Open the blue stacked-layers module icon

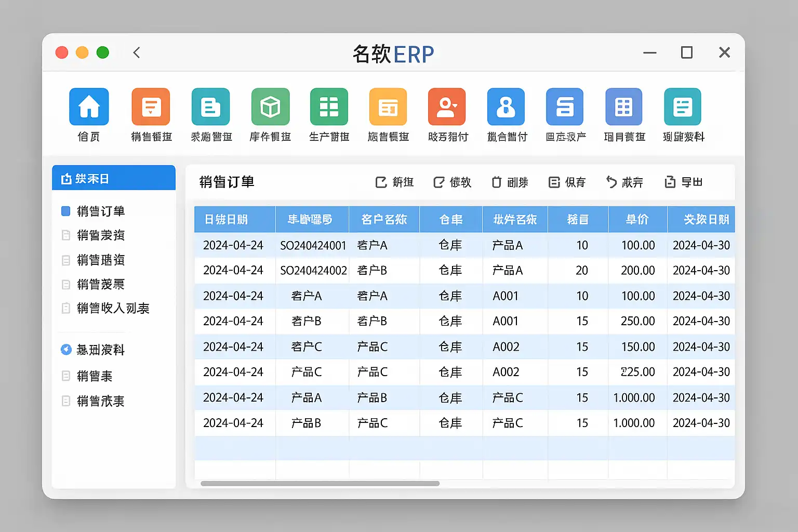coord(565,107)
